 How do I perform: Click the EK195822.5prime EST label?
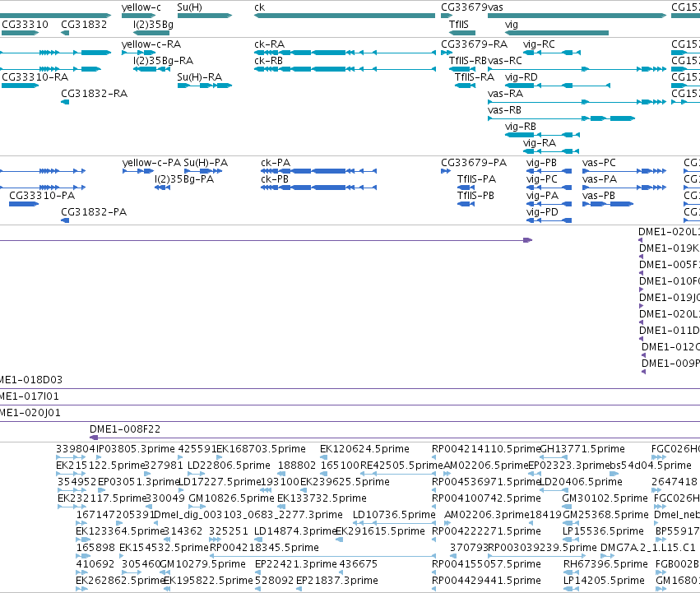[x=208, y=581]
